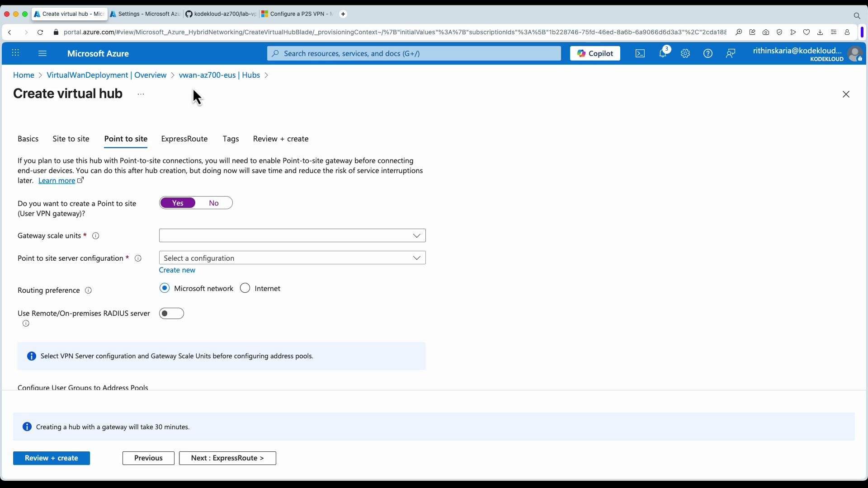Switch to kodekloud-az700 GitHub browser tab

pyautogui.click(x=221, y=14)
